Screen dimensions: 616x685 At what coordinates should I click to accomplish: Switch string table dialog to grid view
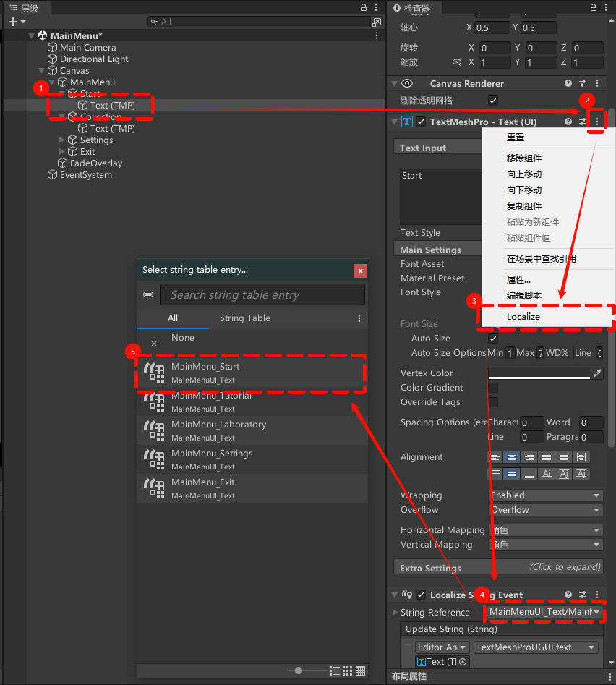tap(347, 671)
